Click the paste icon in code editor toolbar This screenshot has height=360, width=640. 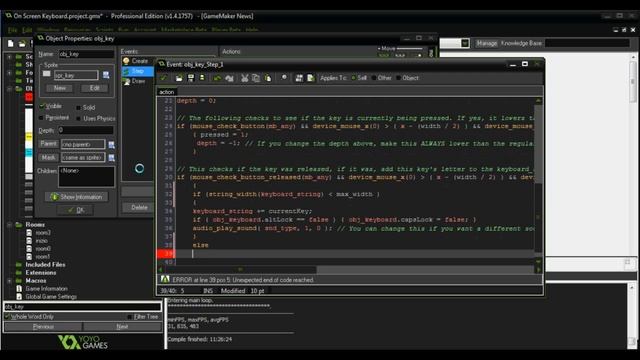(x=268, y=78)
